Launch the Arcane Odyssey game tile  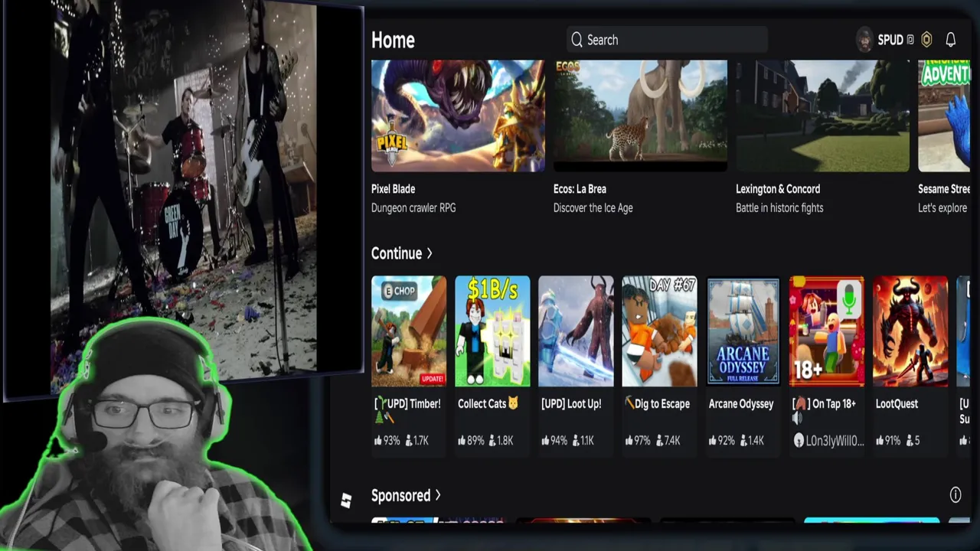coord(743,331)
